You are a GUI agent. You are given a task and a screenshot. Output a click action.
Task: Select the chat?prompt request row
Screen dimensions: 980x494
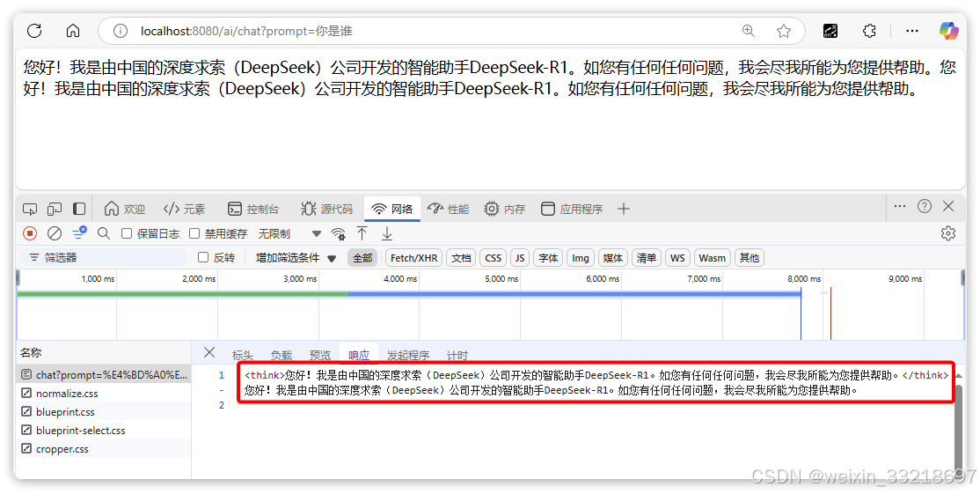coord(104,374)
